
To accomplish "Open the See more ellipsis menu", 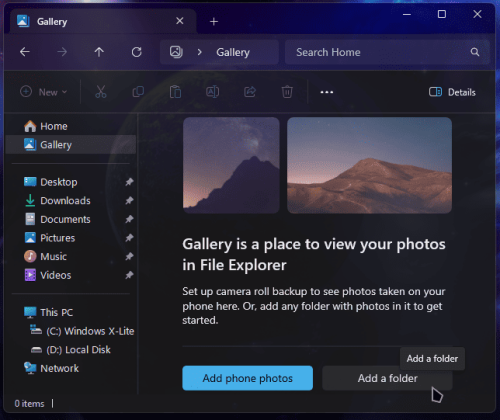I will pos(327,92).
